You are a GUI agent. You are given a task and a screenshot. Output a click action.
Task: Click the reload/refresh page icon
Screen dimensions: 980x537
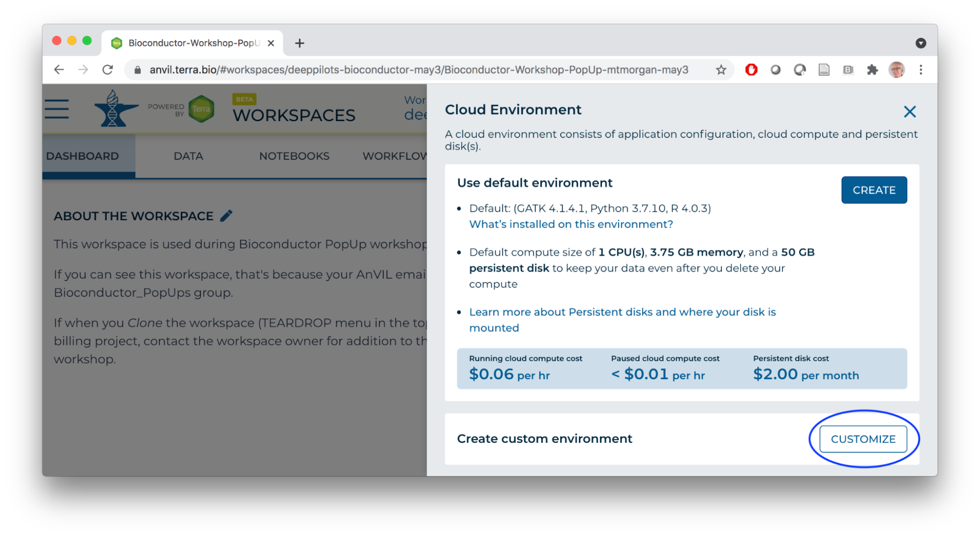coord(108,70)
